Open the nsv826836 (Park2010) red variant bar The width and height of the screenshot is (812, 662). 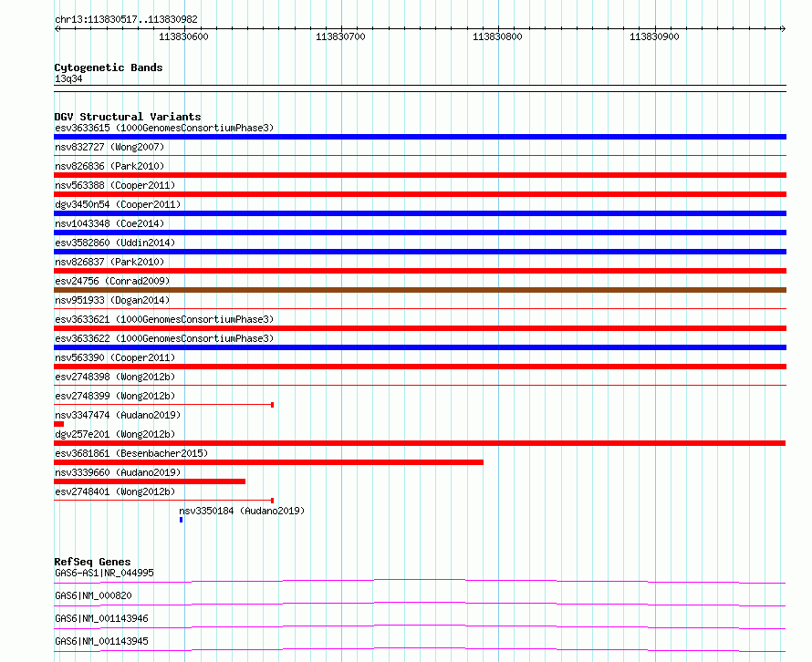[x=420, y=175]
